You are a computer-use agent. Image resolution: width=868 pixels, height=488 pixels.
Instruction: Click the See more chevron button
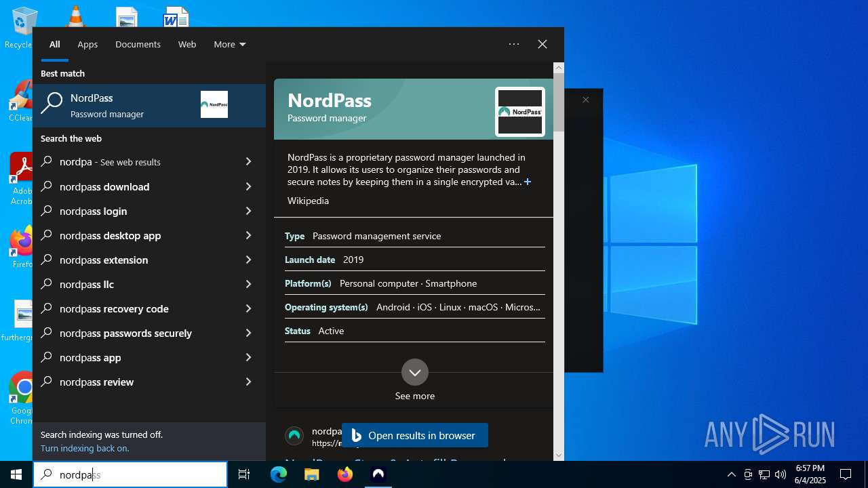tap(415, 372)
